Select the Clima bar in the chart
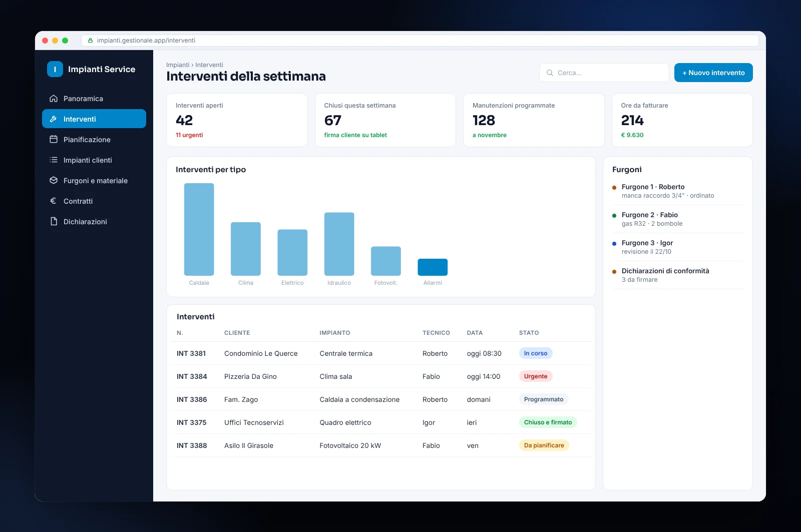Image resolution: width=801 pixels, height=532 pixels. 246,249
